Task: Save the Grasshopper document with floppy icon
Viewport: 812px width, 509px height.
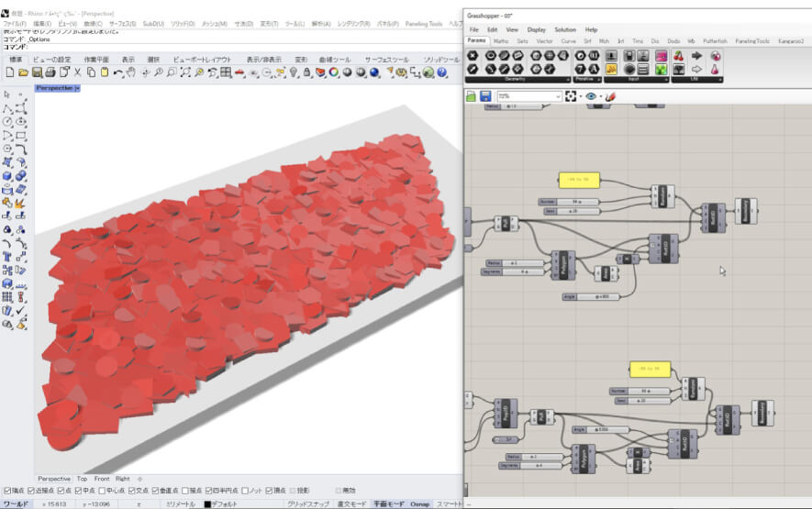Action: (x=485, y=96)
